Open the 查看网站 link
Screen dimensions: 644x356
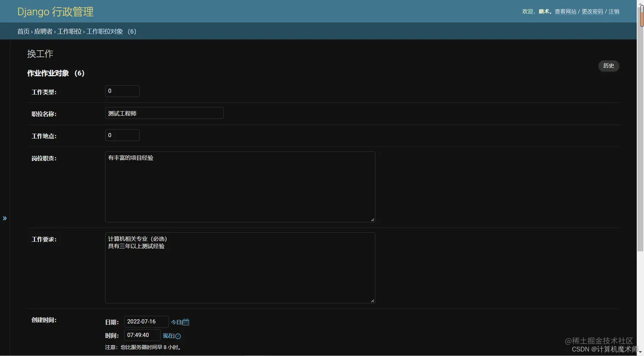pos(565,11)
